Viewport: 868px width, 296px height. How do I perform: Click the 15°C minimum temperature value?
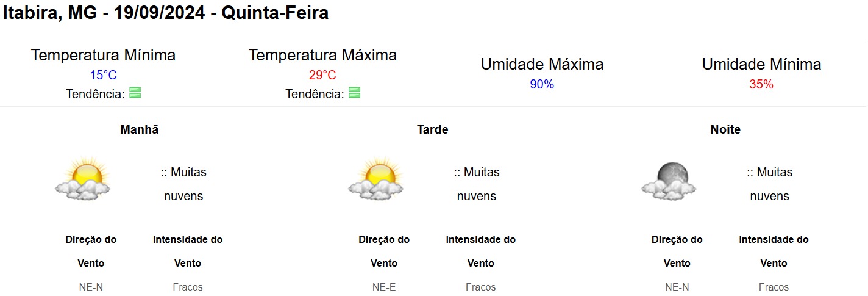click(x=103, y=75)
